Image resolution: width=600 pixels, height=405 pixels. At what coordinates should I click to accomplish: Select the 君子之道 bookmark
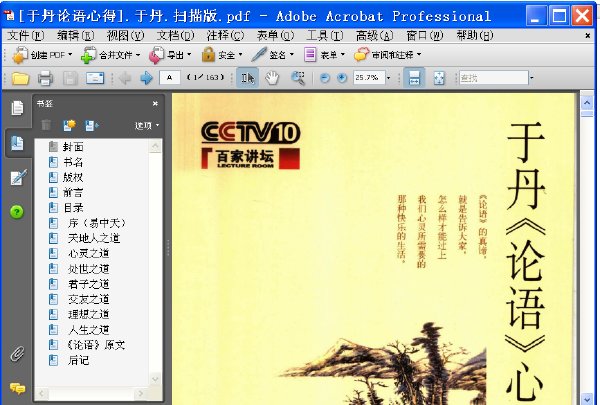(x=88, y=284)
